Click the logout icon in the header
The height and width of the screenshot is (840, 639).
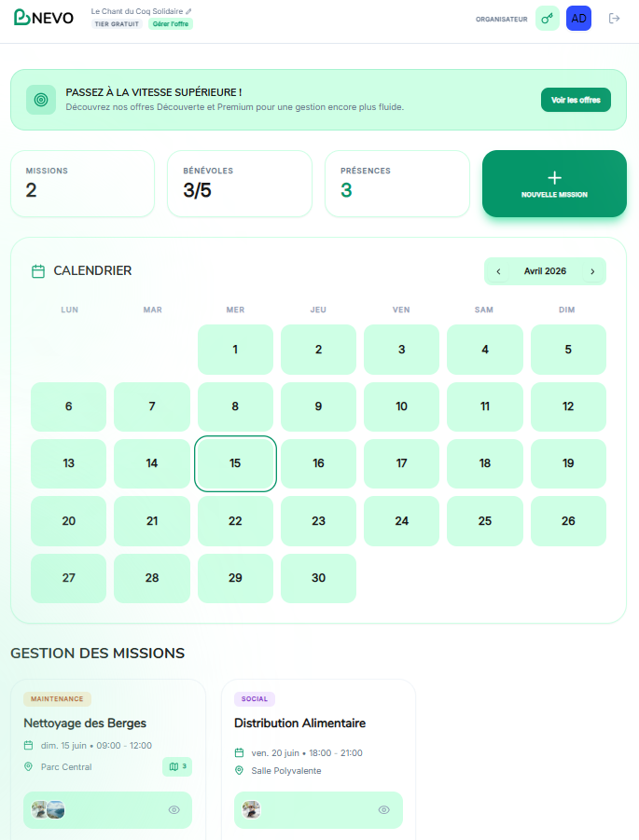(x=614, y=18)
